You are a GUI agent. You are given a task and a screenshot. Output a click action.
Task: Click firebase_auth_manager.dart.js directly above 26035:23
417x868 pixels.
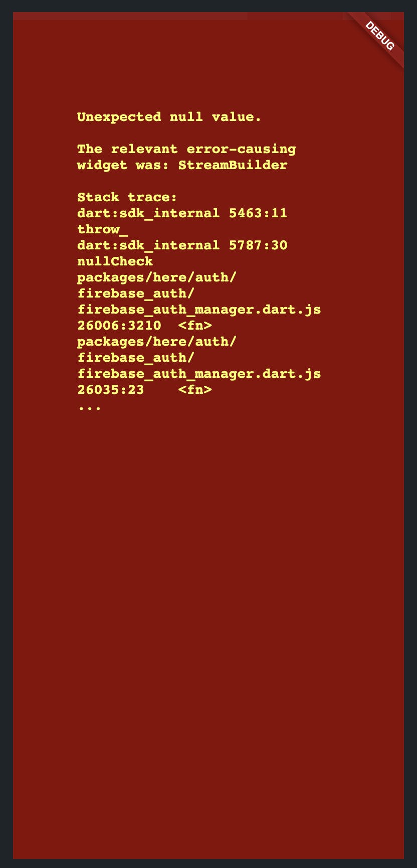199,374
